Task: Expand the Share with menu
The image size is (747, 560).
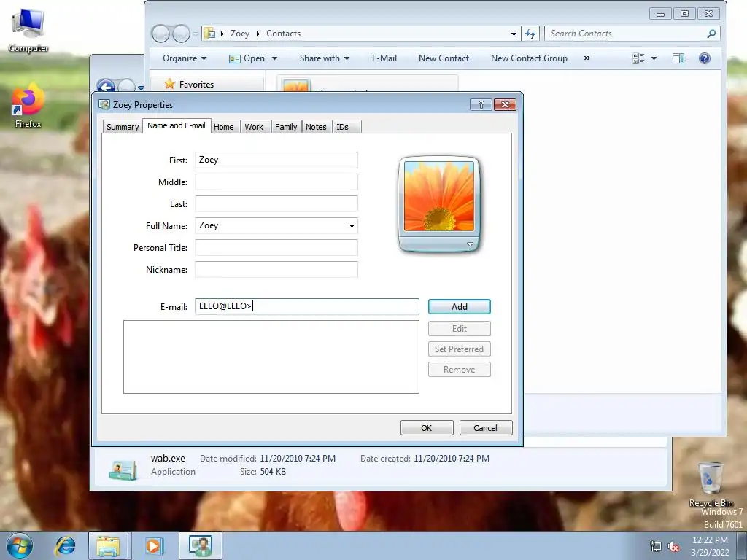Action: [325, 58]
